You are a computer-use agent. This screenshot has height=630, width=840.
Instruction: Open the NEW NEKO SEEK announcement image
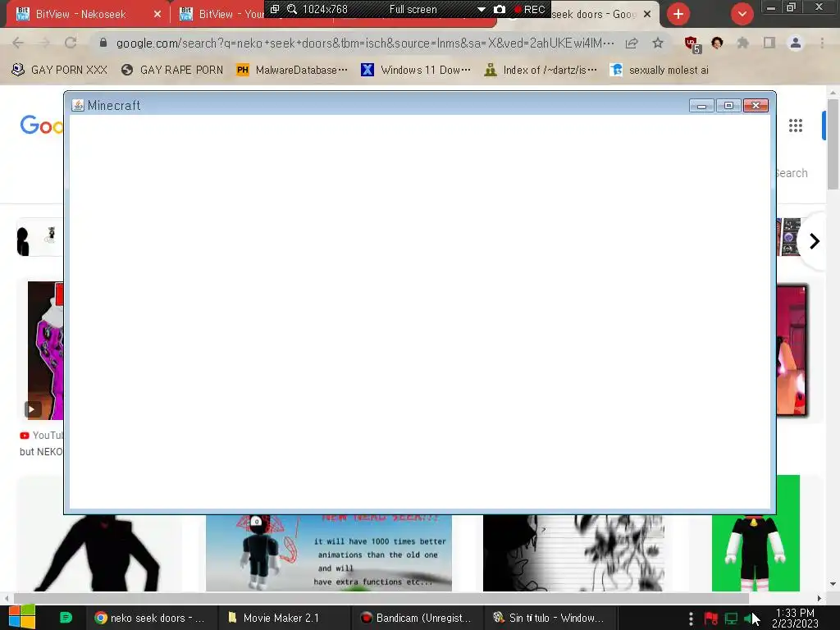pos(328,553)
